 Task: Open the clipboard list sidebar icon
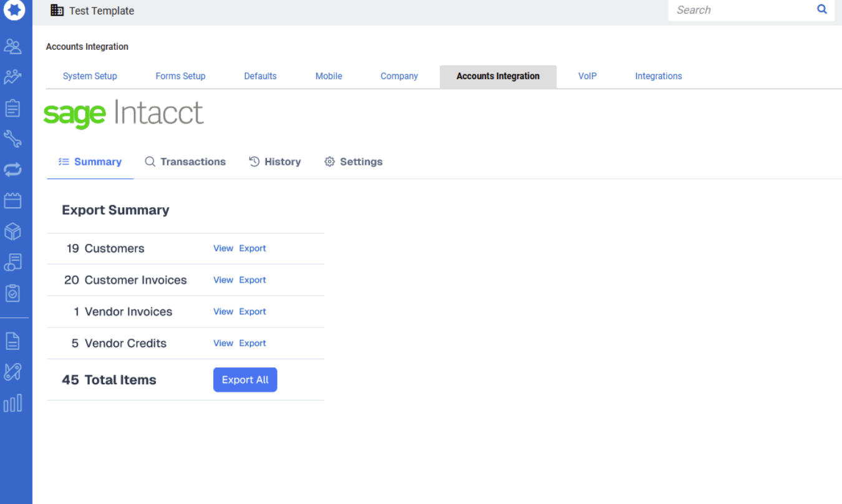point(12,108)
